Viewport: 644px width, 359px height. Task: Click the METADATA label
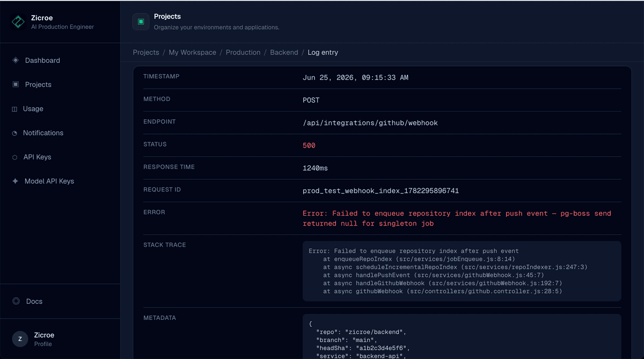pyautogui.click(x=159, y=318)
